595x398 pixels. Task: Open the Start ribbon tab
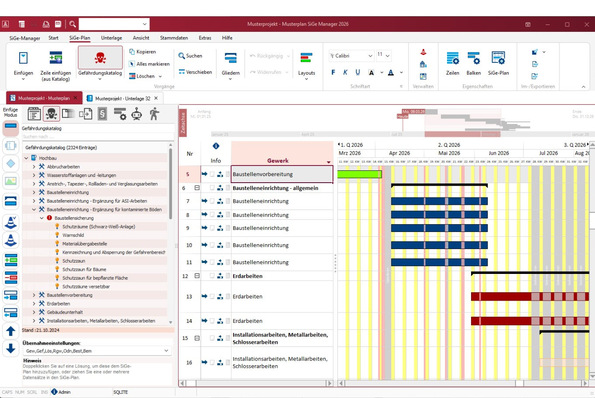[54, 38]
